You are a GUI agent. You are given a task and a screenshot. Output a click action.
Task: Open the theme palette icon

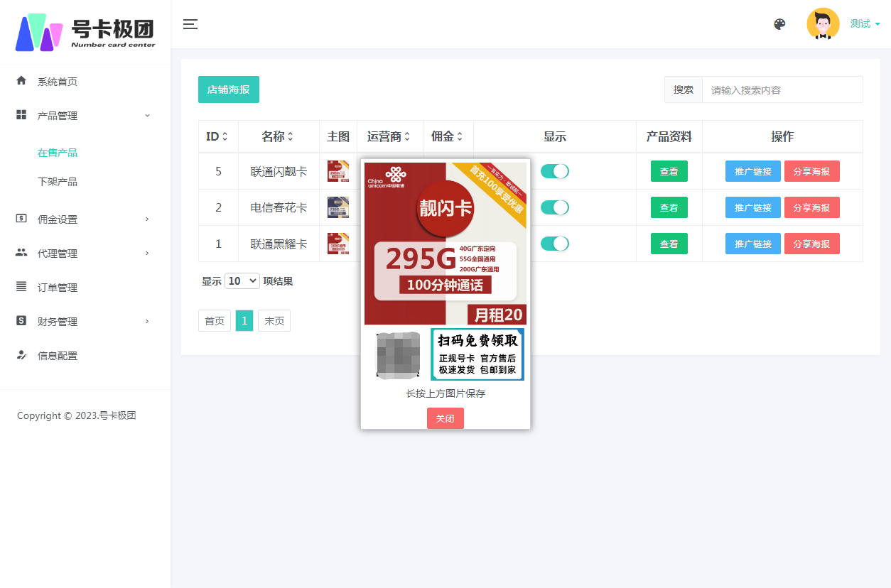point(779,24)
